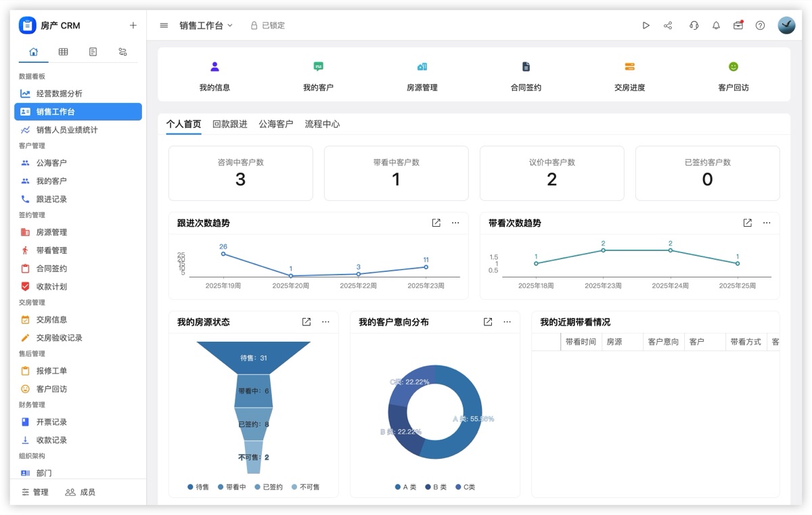Click the 合同签约 document icon
This screenshot has width=812, height=515.
point(526,66)
